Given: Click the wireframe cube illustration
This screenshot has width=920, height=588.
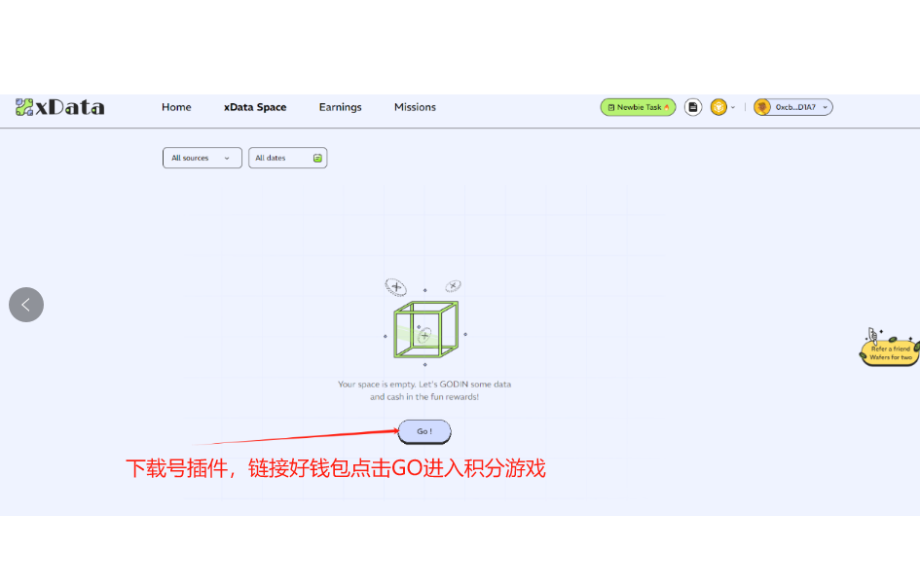Looking at the screenshot, I should pos(425,328).
